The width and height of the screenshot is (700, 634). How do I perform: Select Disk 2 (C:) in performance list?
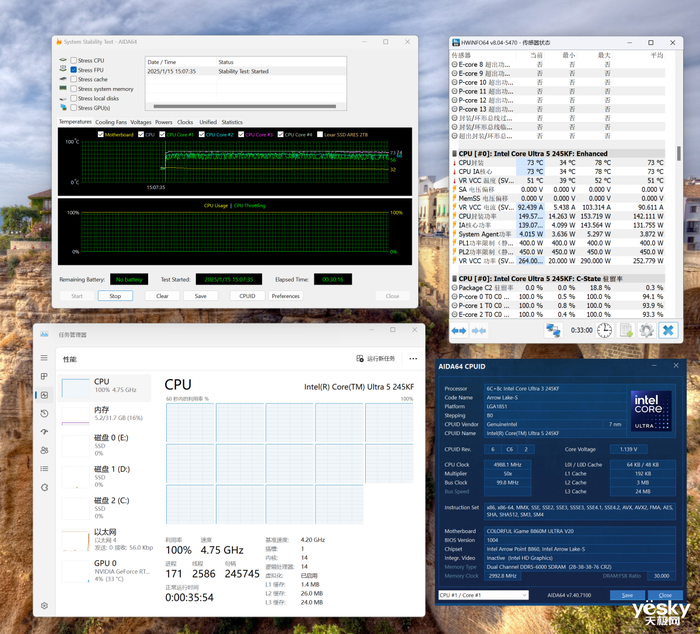tap(105, 508)
